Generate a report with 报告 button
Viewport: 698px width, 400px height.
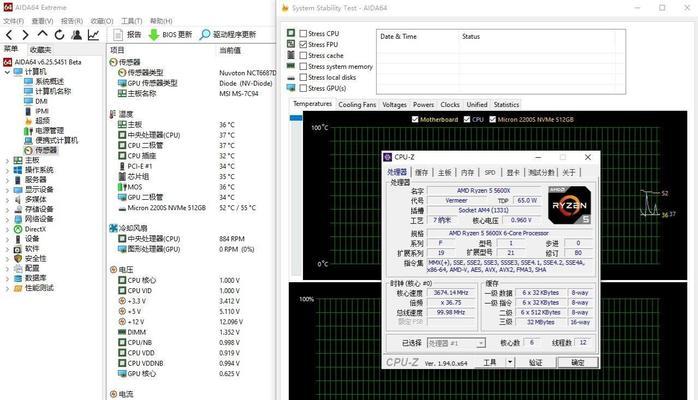click(127, 35)
